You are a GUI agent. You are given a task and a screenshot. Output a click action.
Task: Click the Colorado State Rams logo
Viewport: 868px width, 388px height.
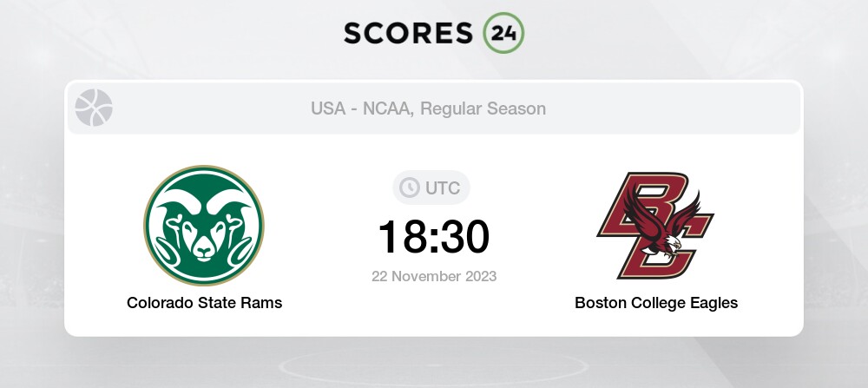(204, 226)
